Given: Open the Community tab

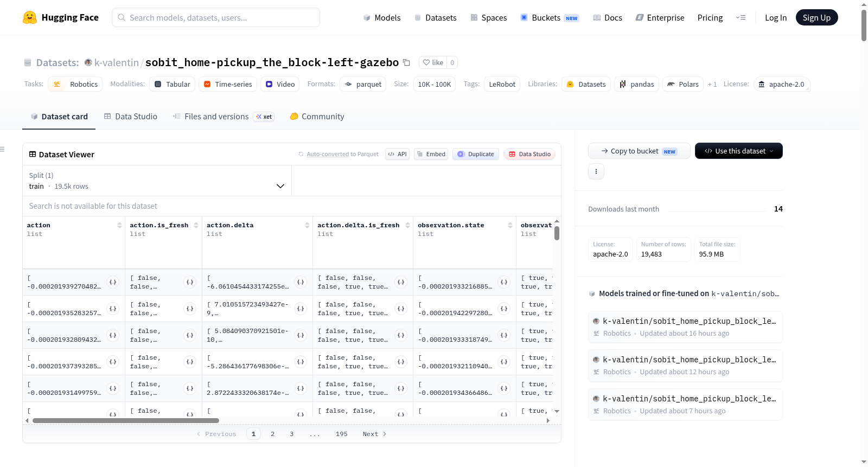Looking at the screenshot, I should pyautogui.click(x=317, y=117).
